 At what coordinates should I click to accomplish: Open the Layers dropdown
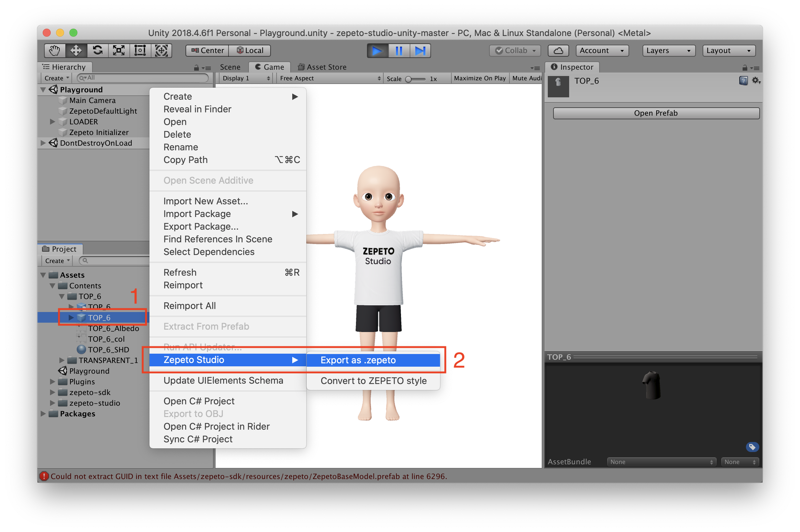click(x=669, y=51)
